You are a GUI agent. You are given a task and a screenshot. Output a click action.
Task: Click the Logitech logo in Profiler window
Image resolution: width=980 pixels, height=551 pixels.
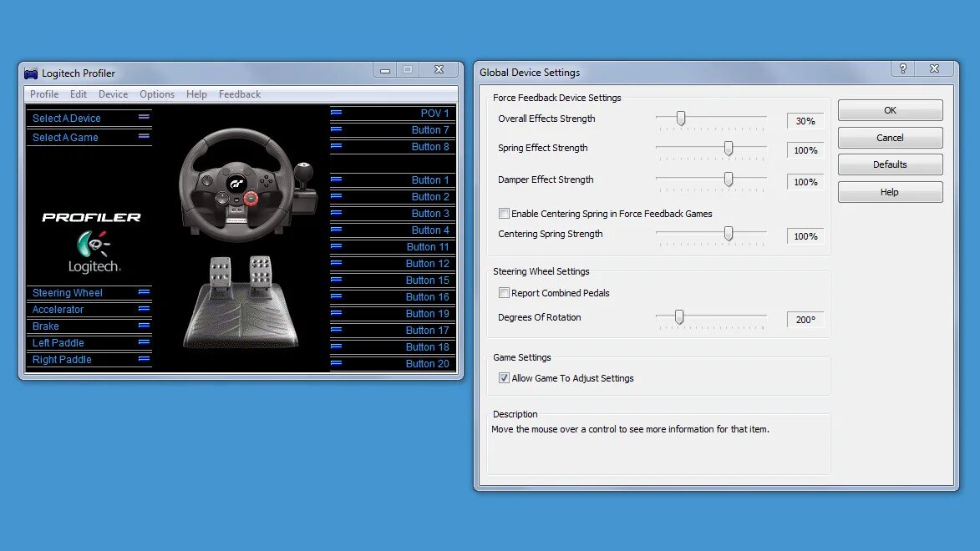(x=94, y=252)
